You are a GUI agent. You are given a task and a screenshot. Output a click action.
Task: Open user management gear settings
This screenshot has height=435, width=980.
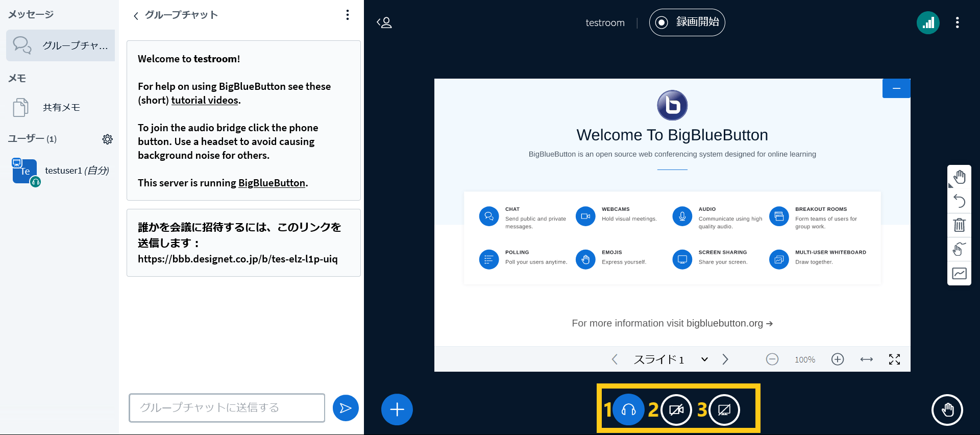tap(107, 139)
